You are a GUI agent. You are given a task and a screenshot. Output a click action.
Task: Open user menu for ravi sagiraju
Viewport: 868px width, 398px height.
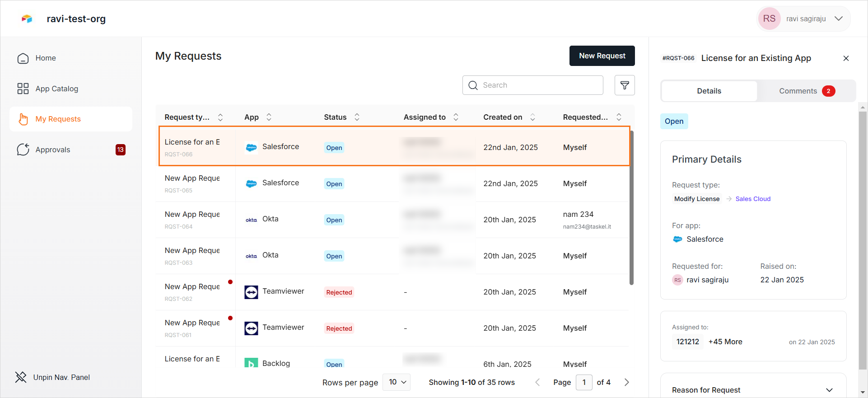click(803, 19)
